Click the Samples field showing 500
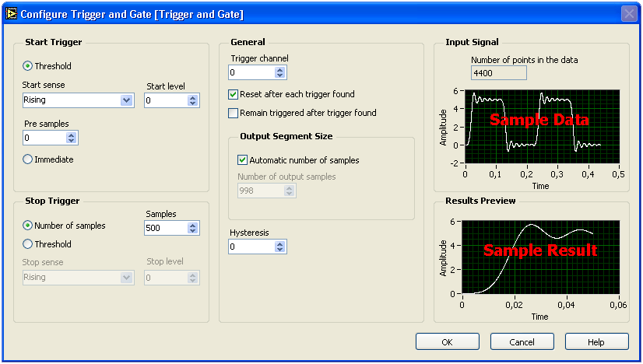Viewport: 643px width, 364px height. (x=166, y=228)
